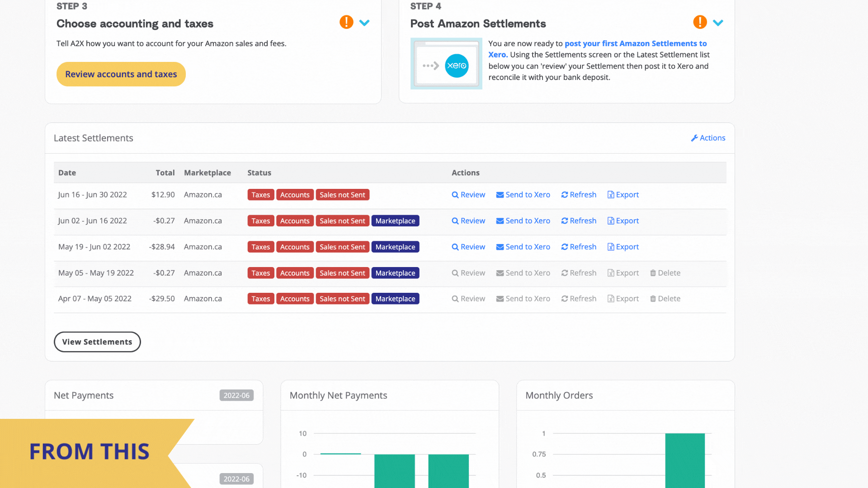Export the Jun 02 - Jun 16 settlement

coord(623,221)
